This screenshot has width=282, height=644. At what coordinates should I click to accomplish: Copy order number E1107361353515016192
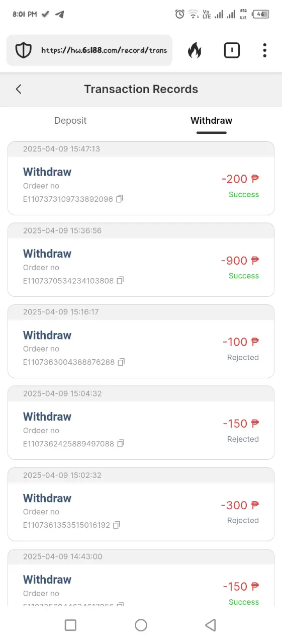pyautogui.click(x=117, y=525)
